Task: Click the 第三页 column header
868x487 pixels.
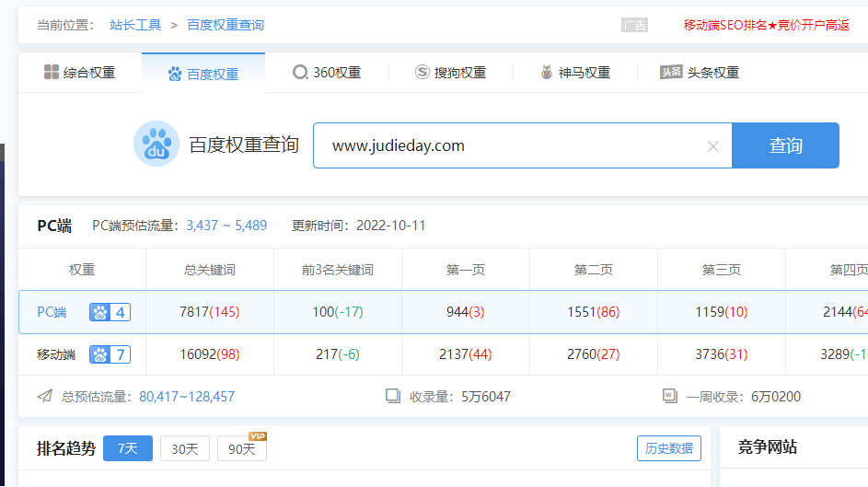Action: click(722, 270)
